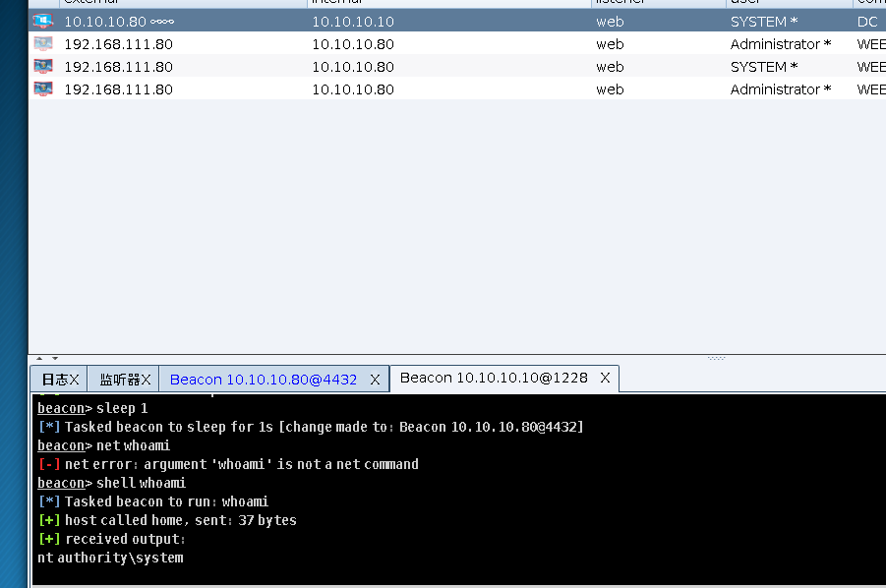Close the Beacon 10.10.10.10@1228 tab
The image size is (886, 588).
click(x=605, y=378)
